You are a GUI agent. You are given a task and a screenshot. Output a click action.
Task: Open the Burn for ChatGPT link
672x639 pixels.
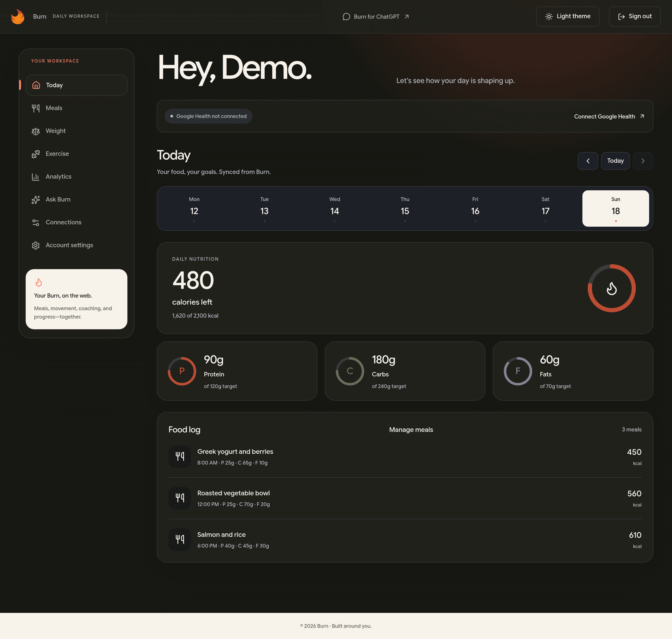376,17
